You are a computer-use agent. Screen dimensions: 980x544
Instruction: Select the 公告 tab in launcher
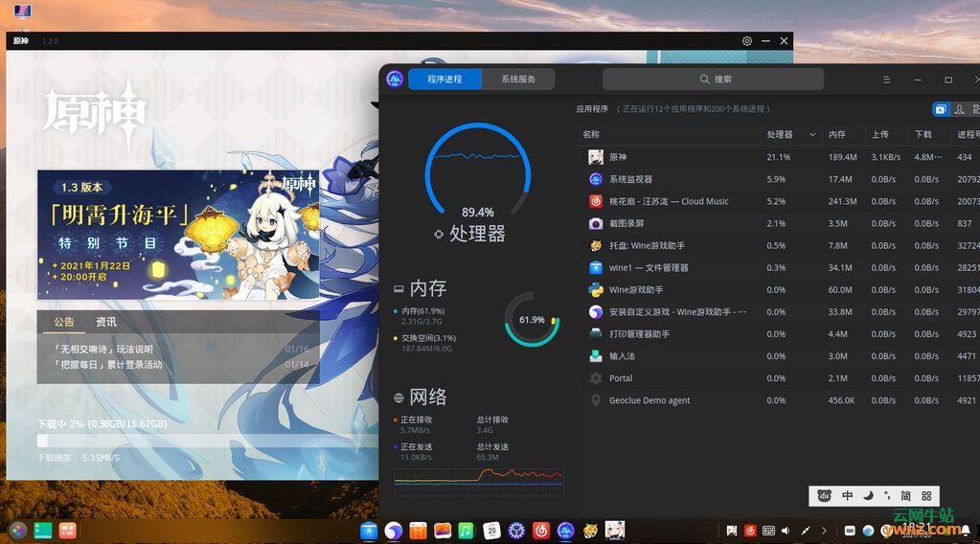tap(64, 322)
